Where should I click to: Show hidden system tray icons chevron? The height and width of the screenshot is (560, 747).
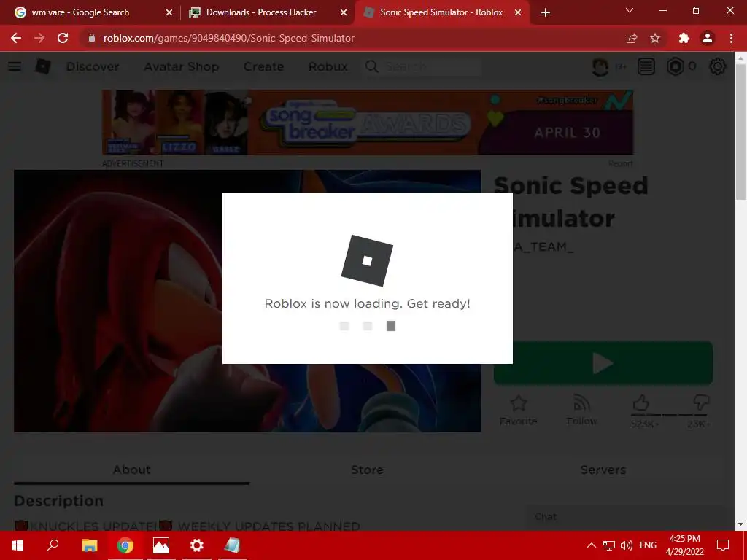point(591,545)
